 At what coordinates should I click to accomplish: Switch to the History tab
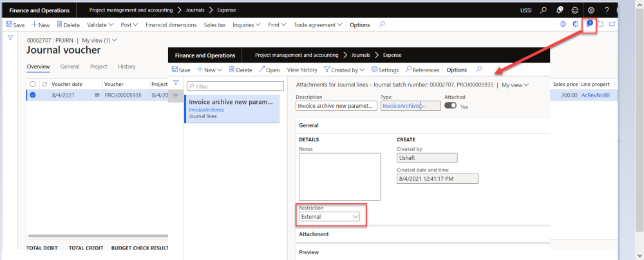tap(127, 66)
